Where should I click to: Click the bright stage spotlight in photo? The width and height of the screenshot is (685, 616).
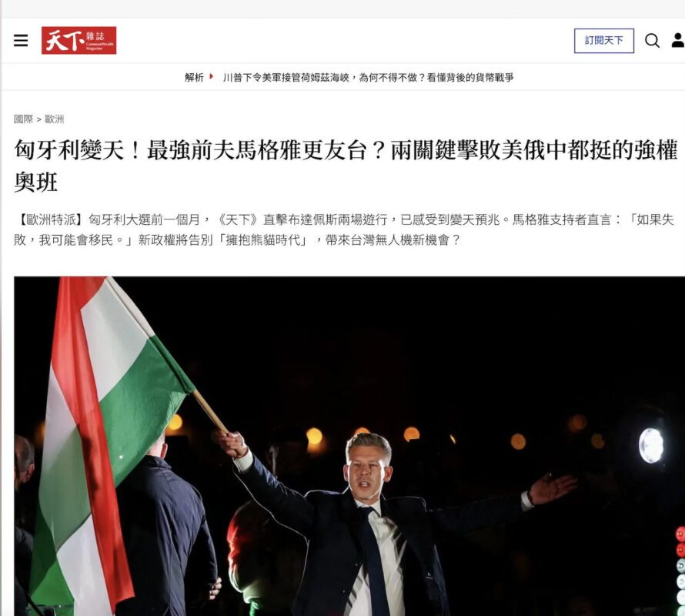(651, 446)
